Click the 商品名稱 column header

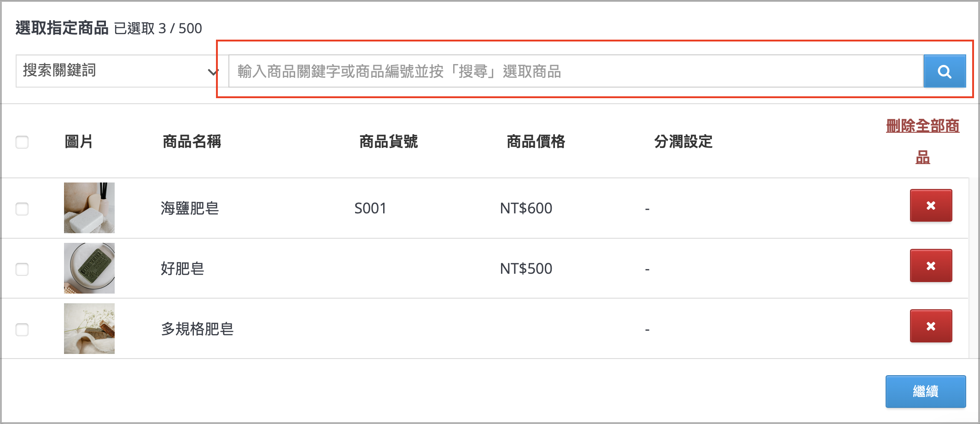click(192, 141)
